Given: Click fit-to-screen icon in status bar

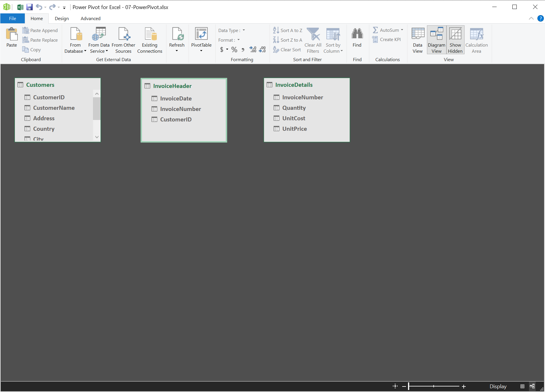Looking at the screenshot, I should tap(395, 386).
